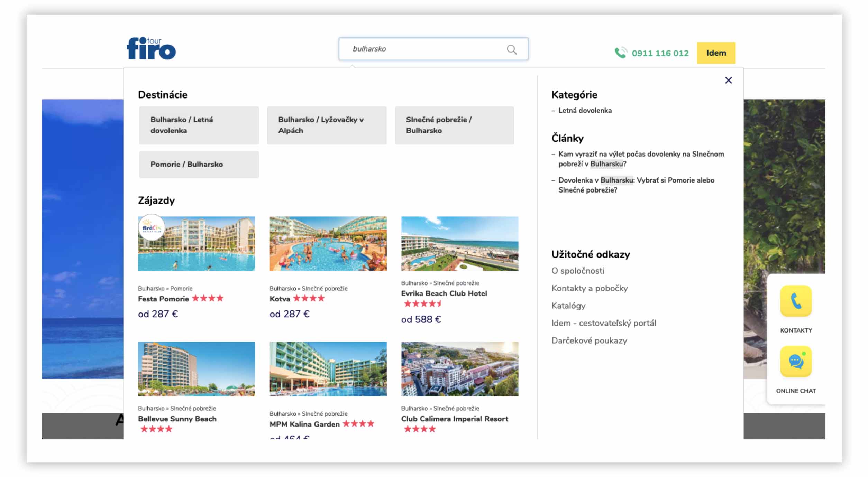Open Kotva hotel pool photo
Image resolution: width=868 pixels, height=477 pixels.
[328, 244]
